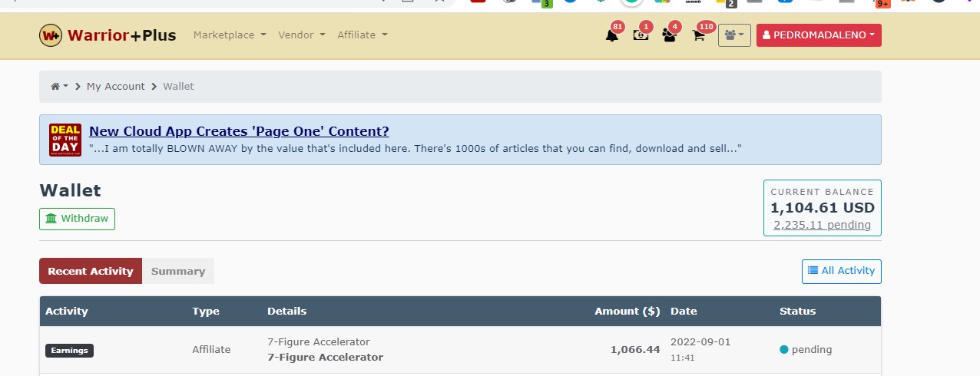Expand Affiliate menu

click(362, 35)
